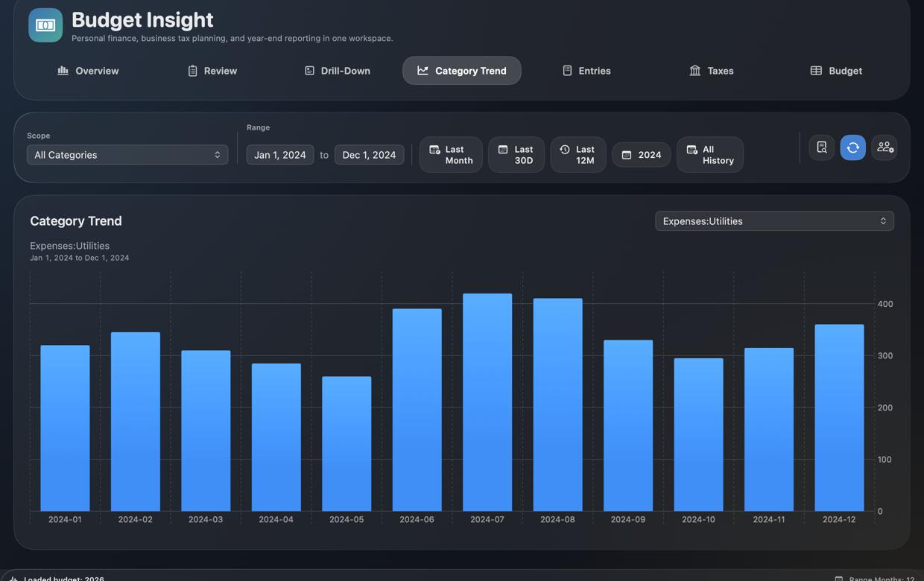Apply the Last Month range preset
The height and width of the screenshot is (581, 924).
(x=451, y=155)
